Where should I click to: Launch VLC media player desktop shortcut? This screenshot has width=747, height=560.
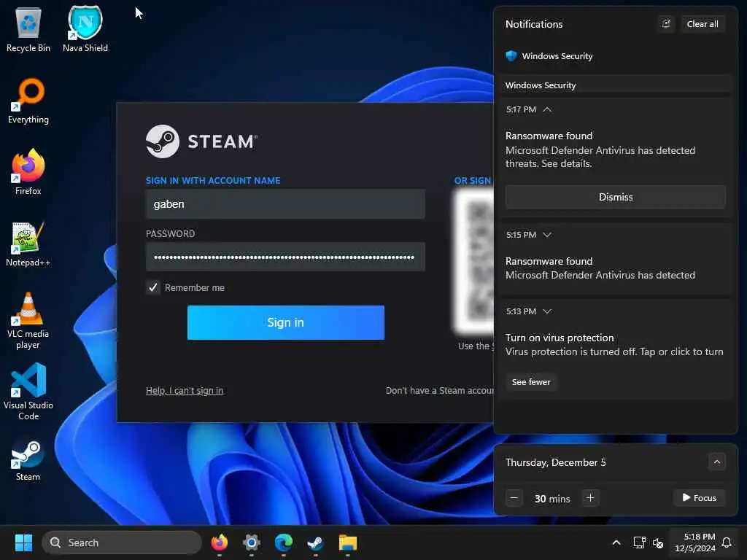(28, 320)
